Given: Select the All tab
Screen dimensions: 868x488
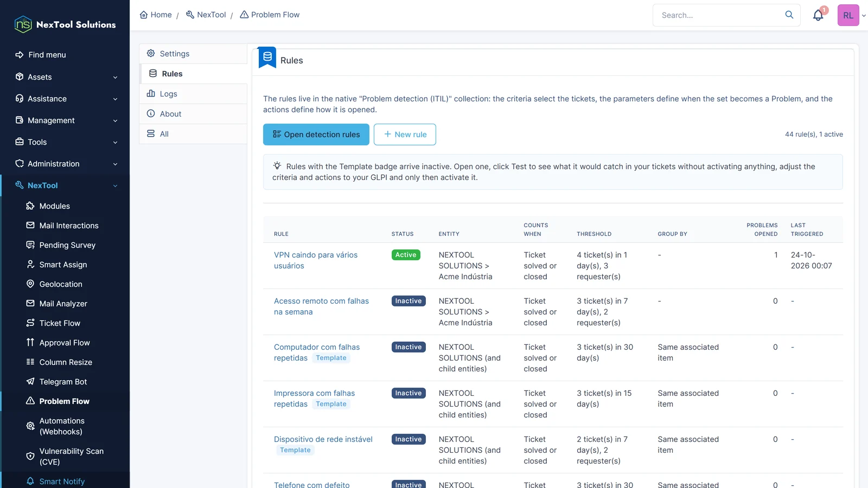Looking at the screenshot, I should [x=193, y=134].
